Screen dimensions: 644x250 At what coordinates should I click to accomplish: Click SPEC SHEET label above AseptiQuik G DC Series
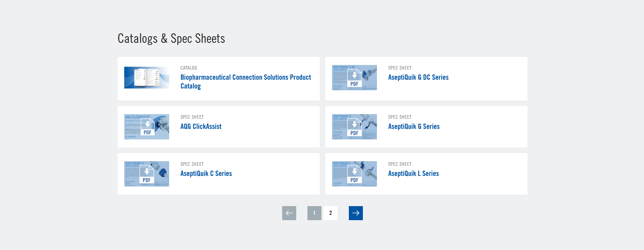400,68
